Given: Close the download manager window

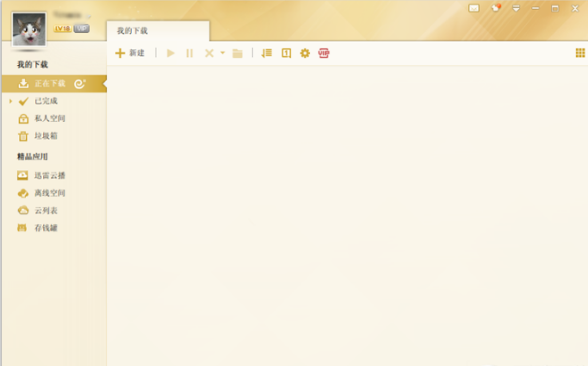Looking at the screenshot, I should [575, 8].
